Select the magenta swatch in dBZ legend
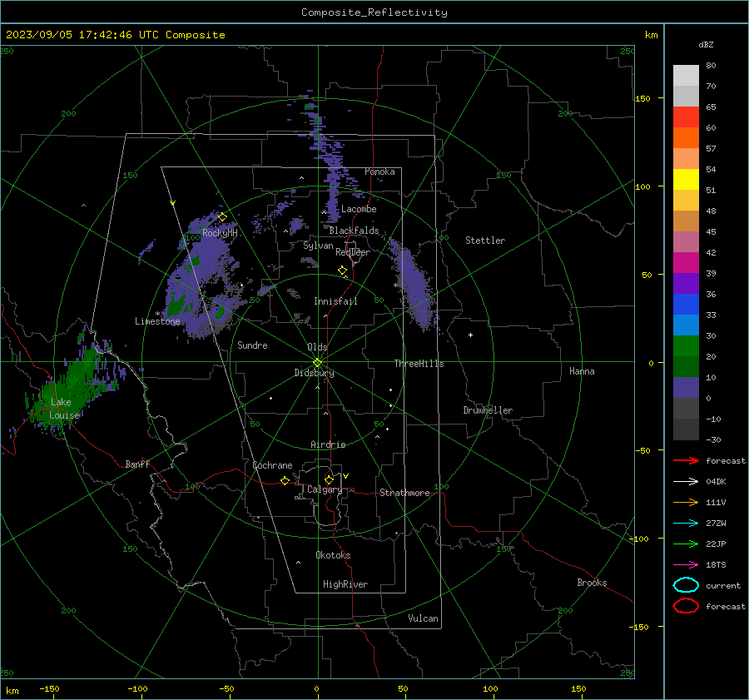The height and width of the screenshot is (700, 749). [686, 262]
